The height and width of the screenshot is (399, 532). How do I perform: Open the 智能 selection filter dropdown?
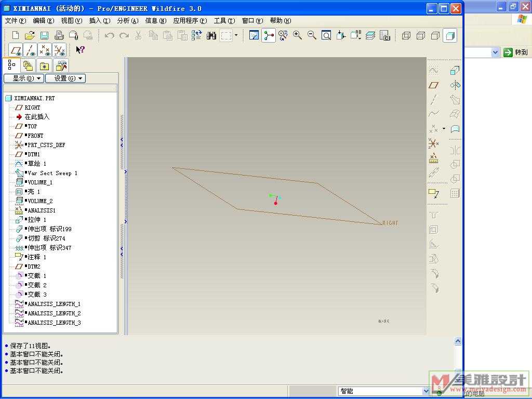click(426, 391)
